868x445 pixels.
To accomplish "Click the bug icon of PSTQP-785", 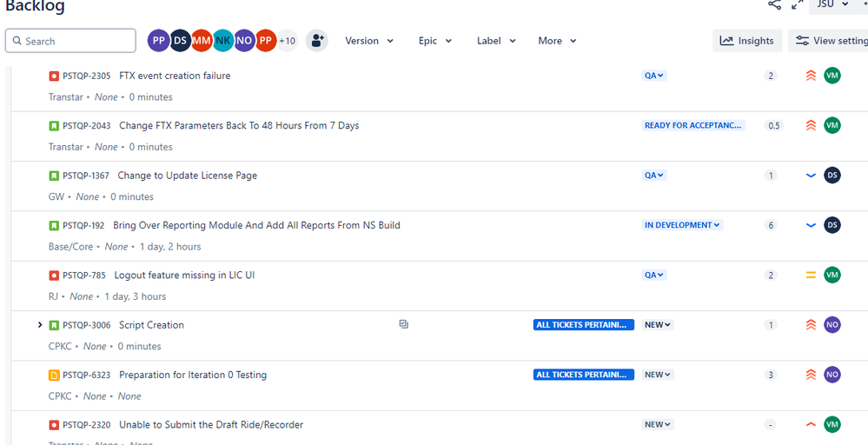I will [54, 275].
